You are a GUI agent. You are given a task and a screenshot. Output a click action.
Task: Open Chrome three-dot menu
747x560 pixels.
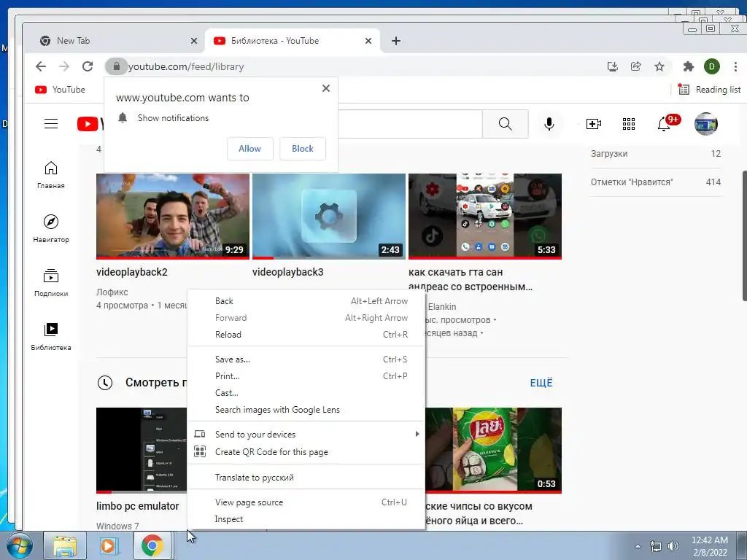(735, 66)
